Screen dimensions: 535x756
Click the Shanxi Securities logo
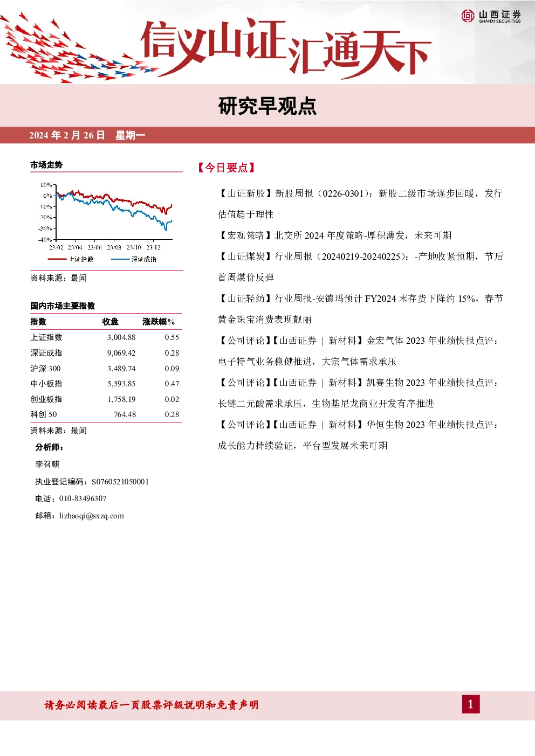point(491,16)
